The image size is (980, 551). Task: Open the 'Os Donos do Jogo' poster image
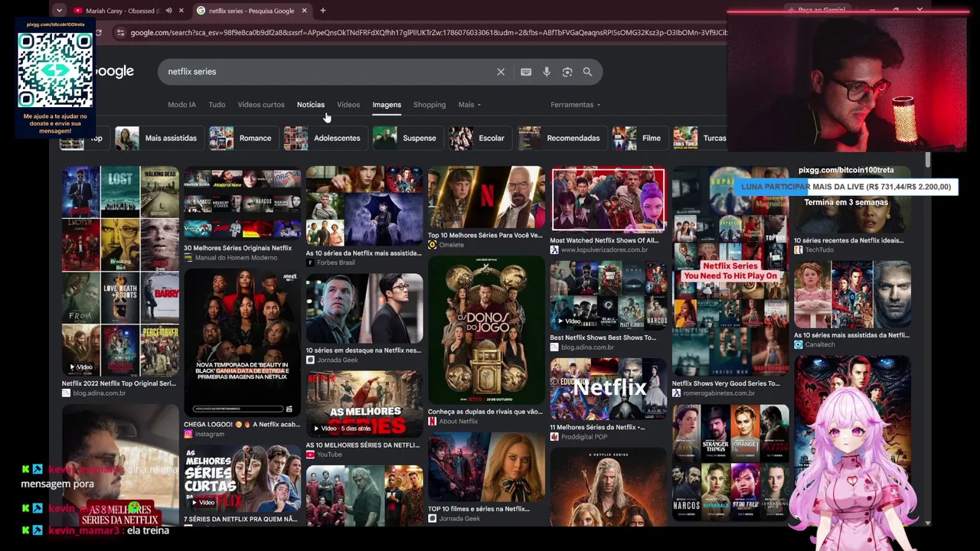pyautogui.click(x=486, y=331)
